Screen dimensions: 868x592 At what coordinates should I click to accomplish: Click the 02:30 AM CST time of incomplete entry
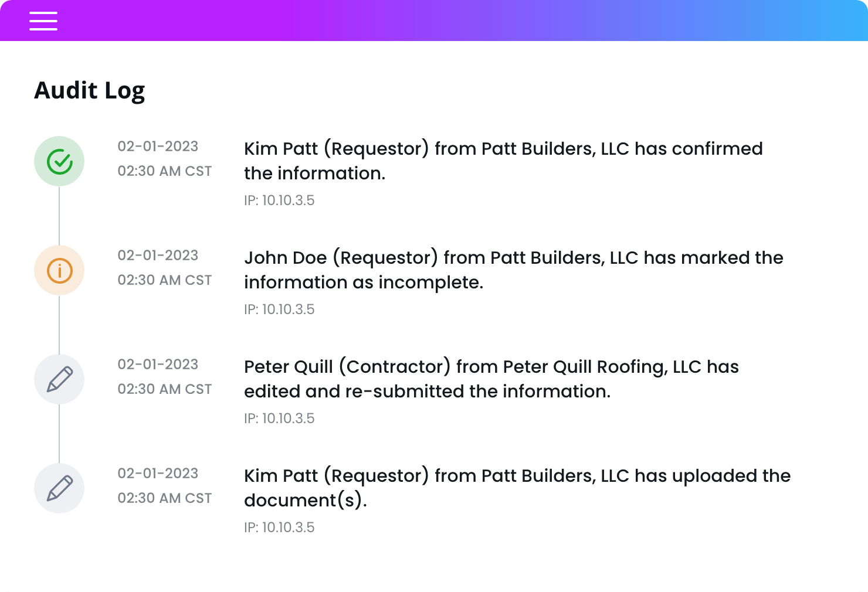coord(165,280)
